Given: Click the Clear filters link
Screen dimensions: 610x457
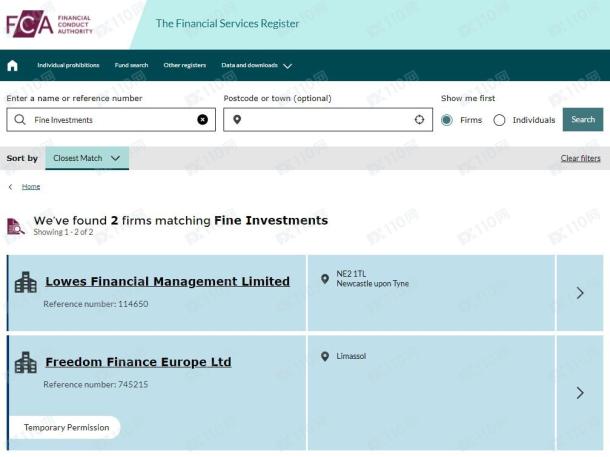Looking at the screenshot, I should tap(580, 158).
